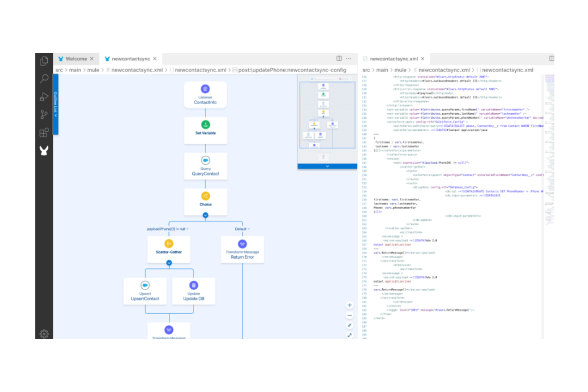
Task: Split the newcontactsync canvas editor
Action: pyautogui.click(x=339, y=58)
